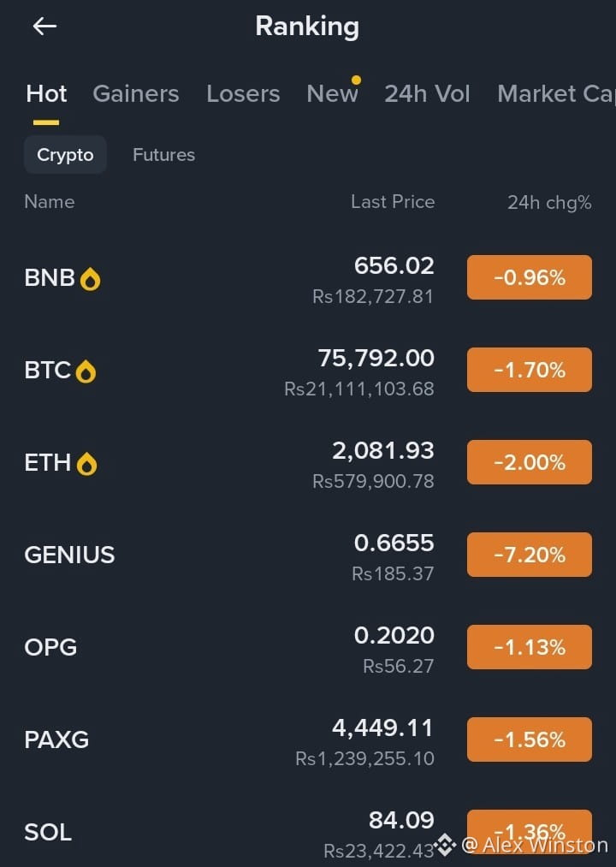The height and width of the screenshot is (867, 616).
Task: Switch to the 24h Vol tab
Action: point(428,93)
